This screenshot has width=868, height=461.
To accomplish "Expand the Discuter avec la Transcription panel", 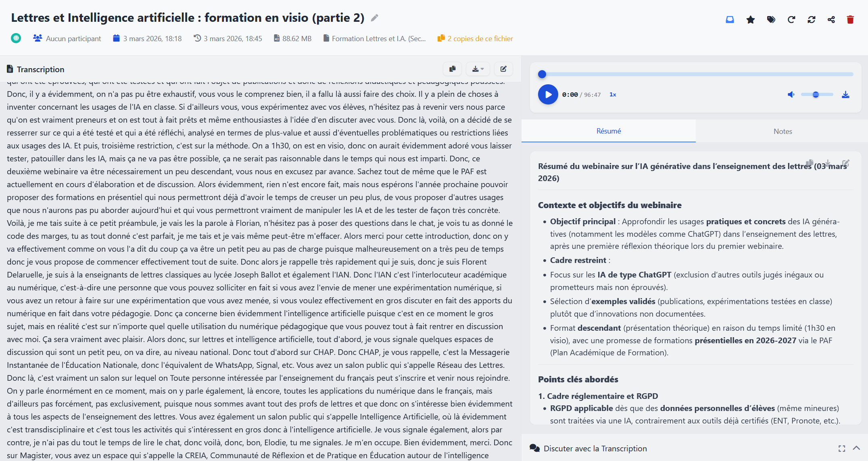I will 857,448.
